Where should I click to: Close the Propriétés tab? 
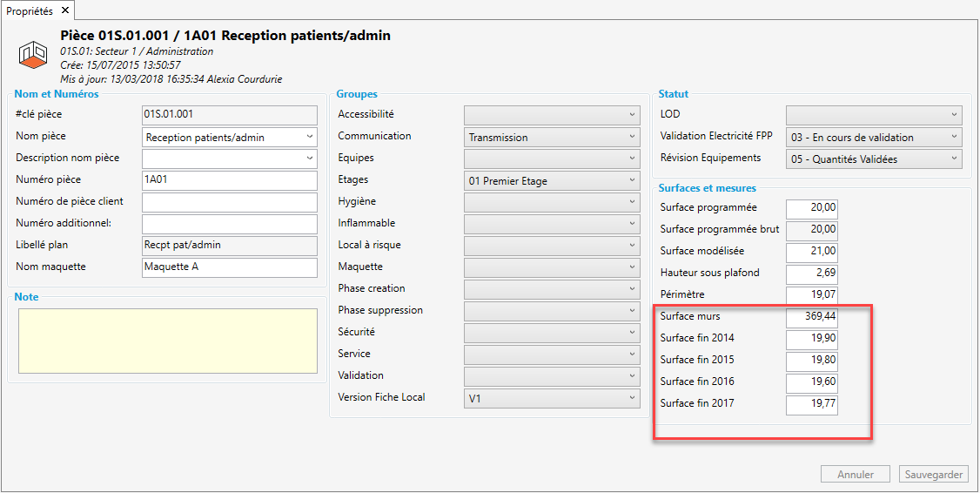coord(65,10)
